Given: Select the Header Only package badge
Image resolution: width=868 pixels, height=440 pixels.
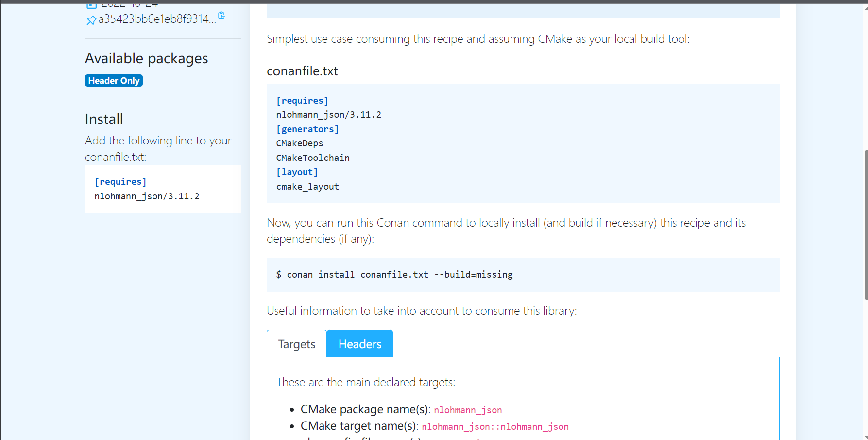Looking at the screenshot, I should point(114,80).
